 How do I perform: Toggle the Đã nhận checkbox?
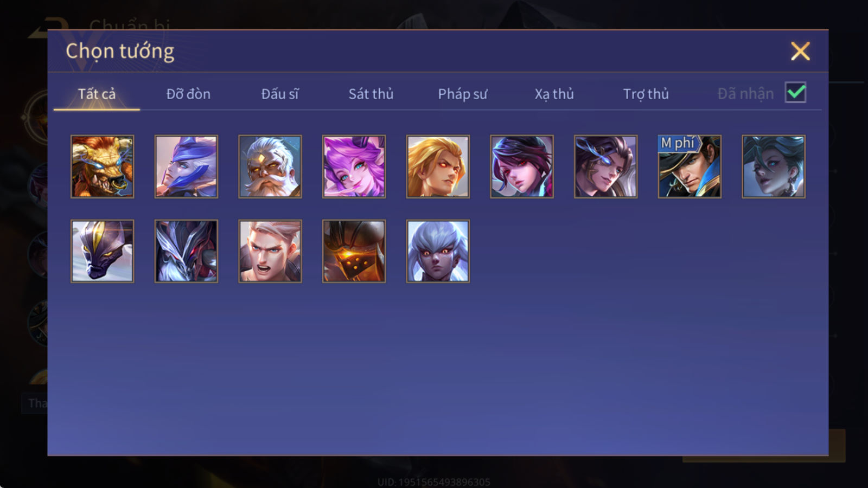(795, 93)
